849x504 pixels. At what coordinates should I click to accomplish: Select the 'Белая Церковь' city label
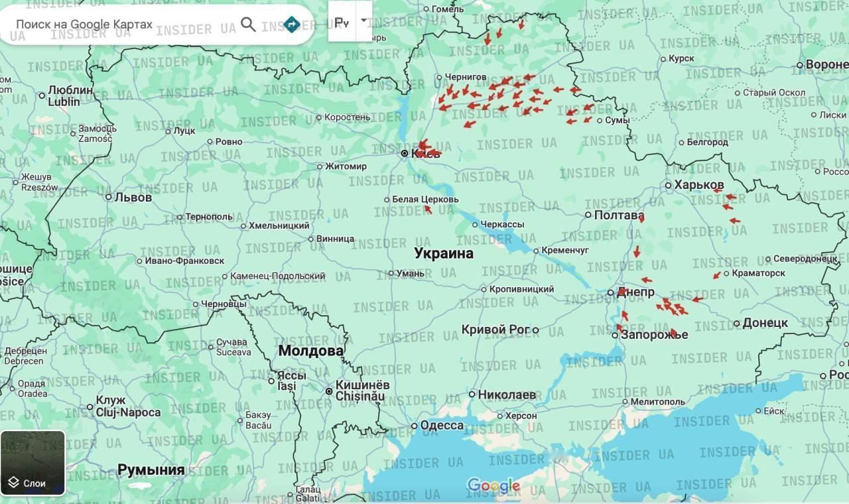point(425,199)
